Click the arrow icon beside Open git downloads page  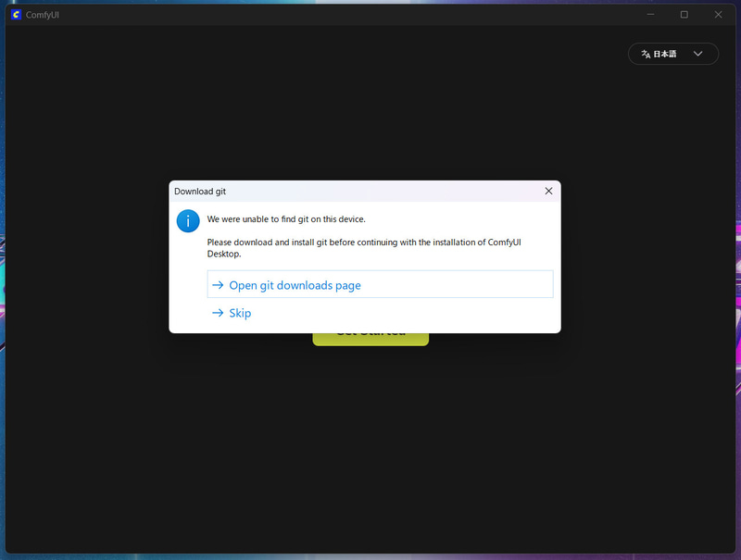[x=218, y=285]
